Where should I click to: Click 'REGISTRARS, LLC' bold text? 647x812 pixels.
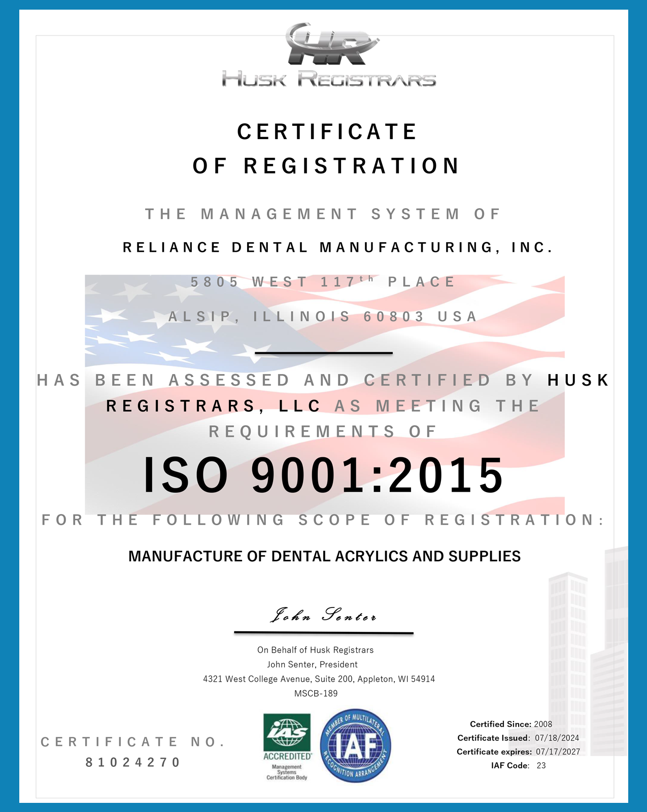214,406
